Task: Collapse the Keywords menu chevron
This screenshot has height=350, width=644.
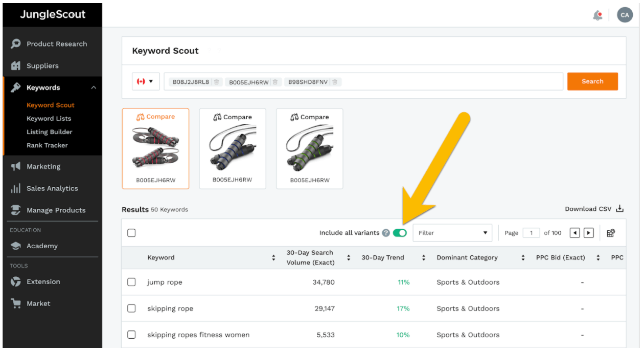Action: 94,88
